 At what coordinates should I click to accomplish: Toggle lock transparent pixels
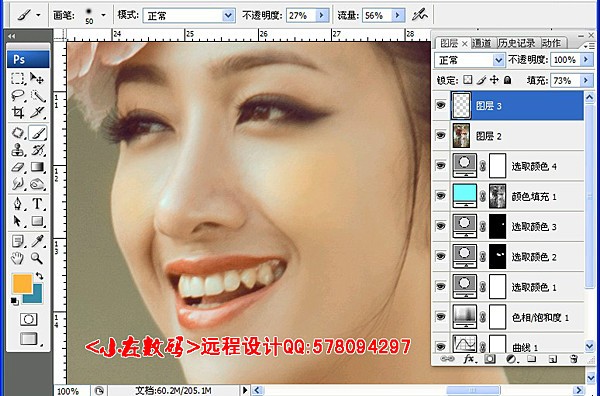(x=468, y=80)
